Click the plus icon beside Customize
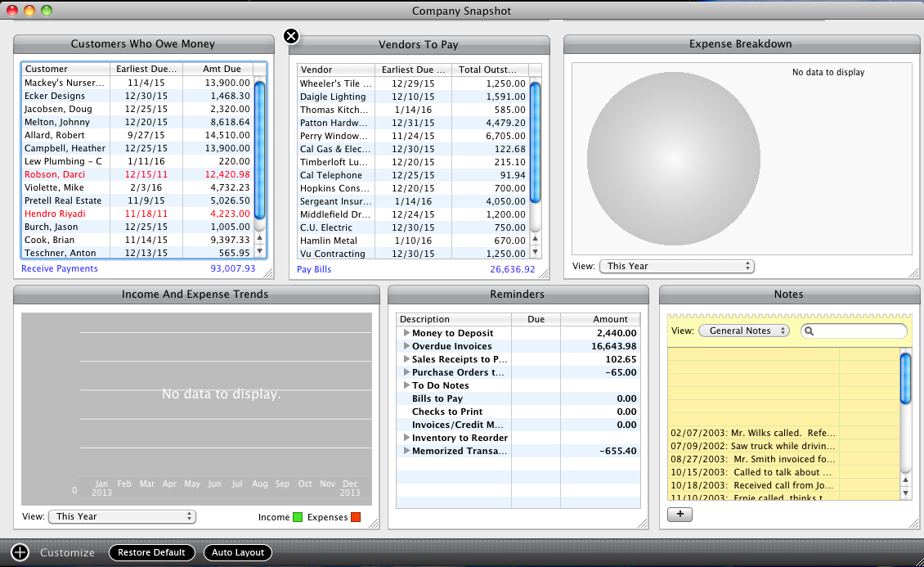This screenshot has width=924, height=567. [20, 552]
